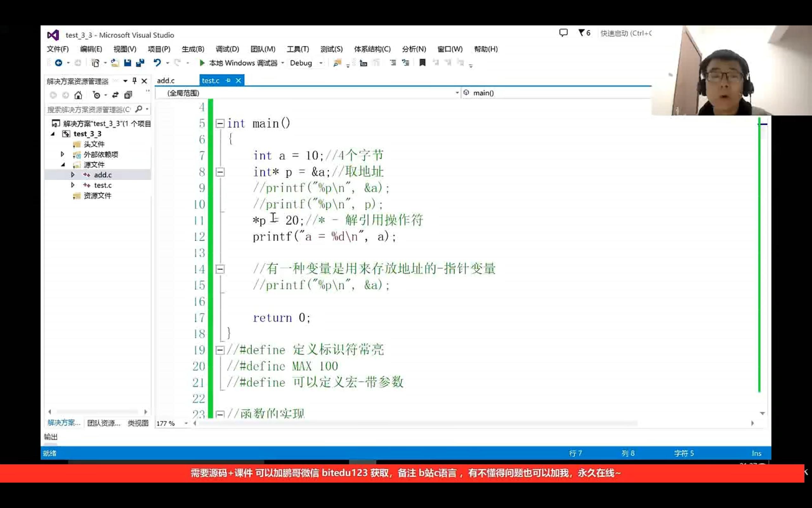The width and height of the screenshot is (812, 508).
Task: Click the 快速启动 quick launch box
Action: 626,33
